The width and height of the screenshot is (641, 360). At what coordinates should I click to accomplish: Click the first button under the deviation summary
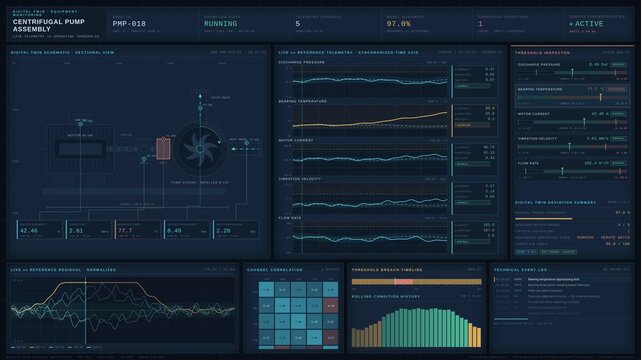(x=526, y=252)
